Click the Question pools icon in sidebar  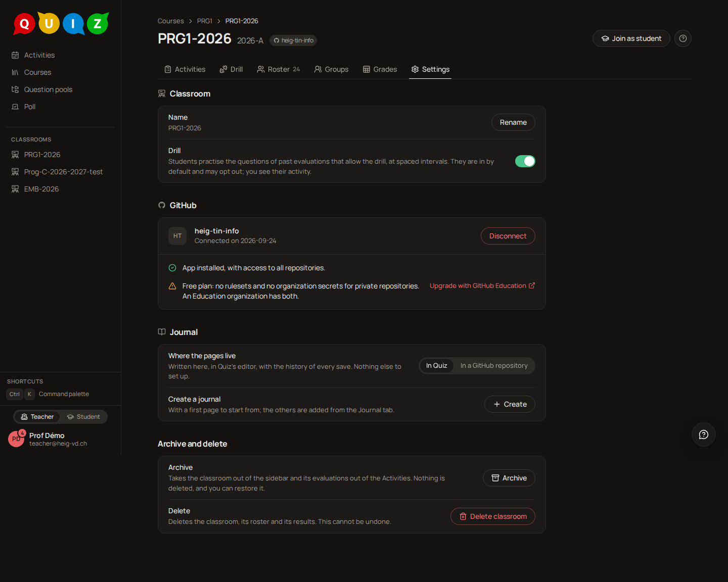click(15, 89)
